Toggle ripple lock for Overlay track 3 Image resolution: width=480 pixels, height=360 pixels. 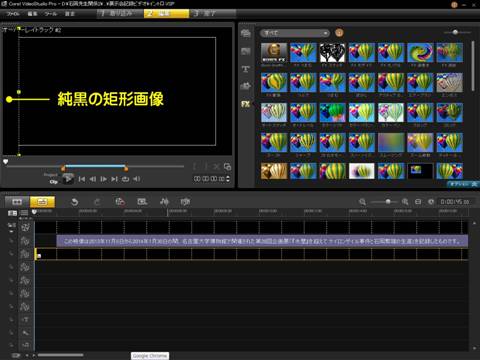[12, 267]
